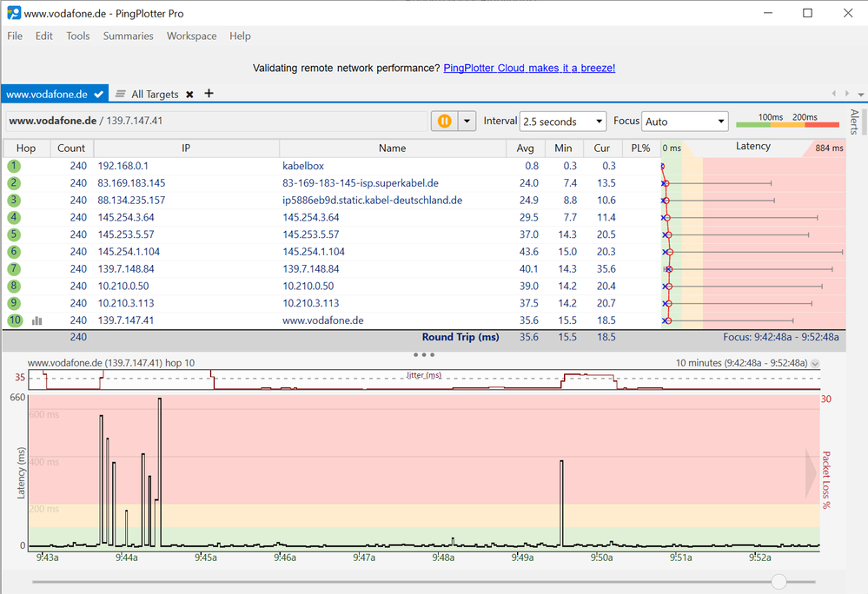Click the hop 10 green circle icon
This screenshot has height=594, width=868.
15,320
